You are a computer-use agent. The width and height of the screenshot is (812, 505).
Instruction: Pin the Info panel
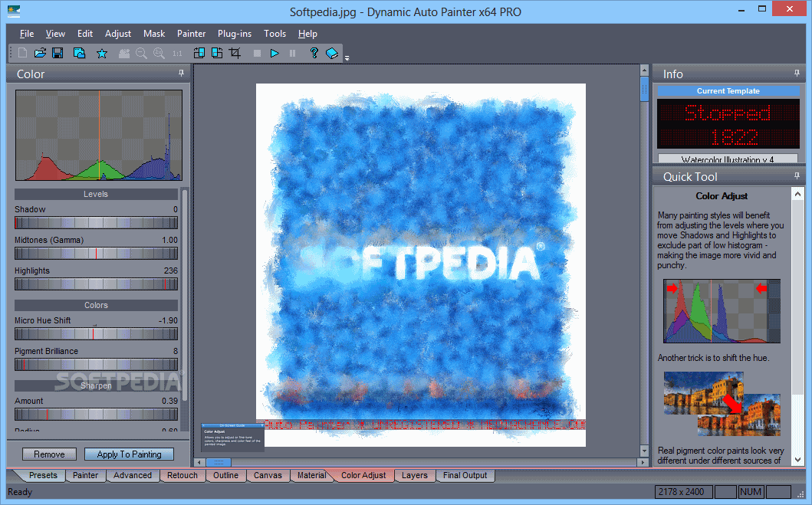[797, 74]
